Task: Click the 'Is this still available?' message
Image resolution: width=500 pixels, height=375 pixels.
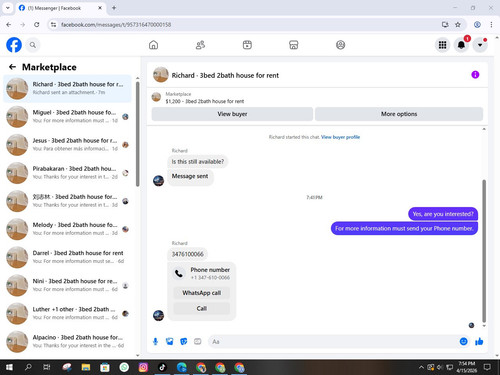Action: [198, 162]
